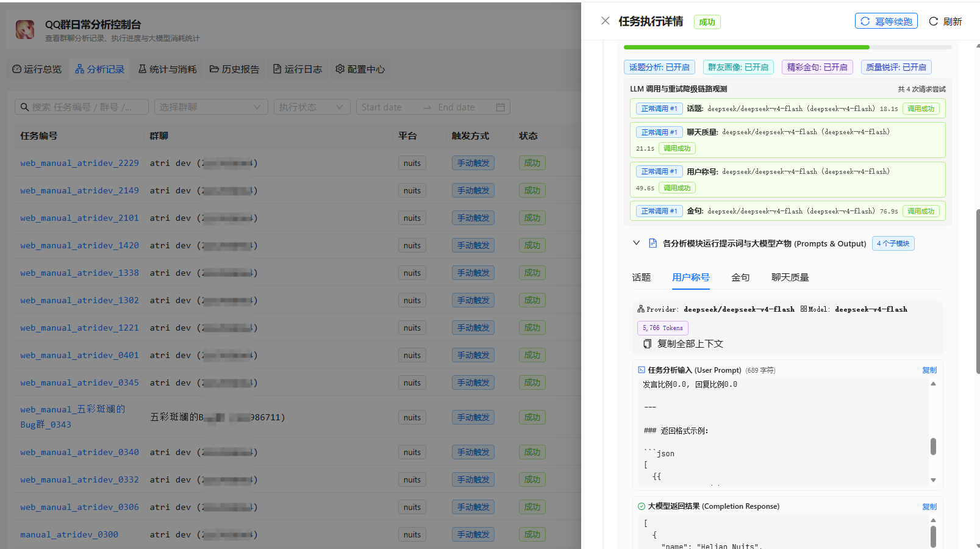Viewport: 980px width, 549px height.
Task: Open task web_manual_五彩斑斓的Bug群_0343
Action: tap(73, 417)
